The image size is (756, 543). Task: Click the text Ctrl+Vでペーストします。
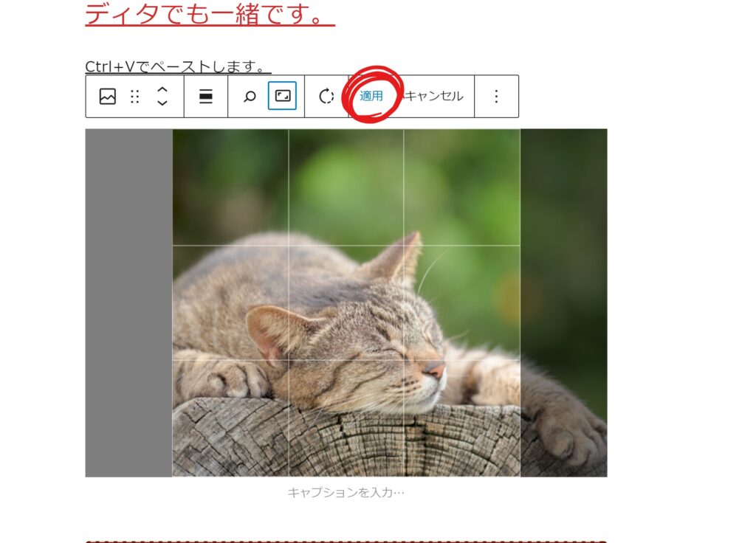click(x=178, y=66)
